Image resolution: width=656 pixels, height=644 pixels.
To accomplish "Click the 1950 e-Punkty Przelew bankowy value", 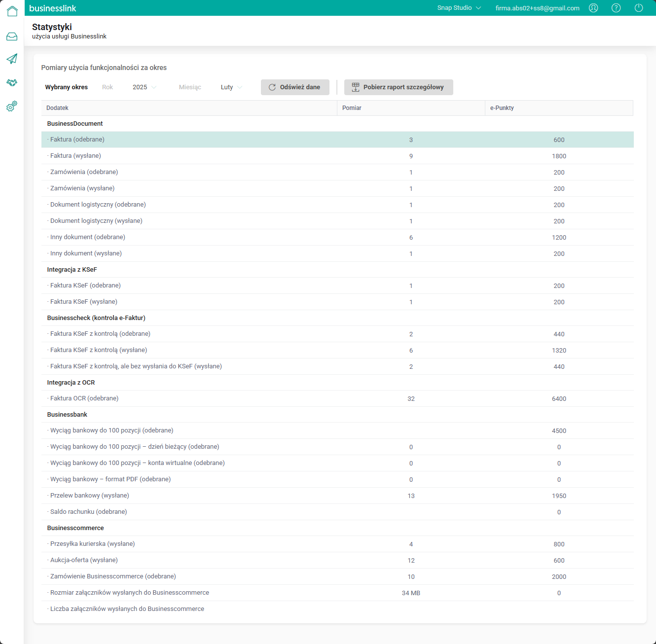I will 559,496.
